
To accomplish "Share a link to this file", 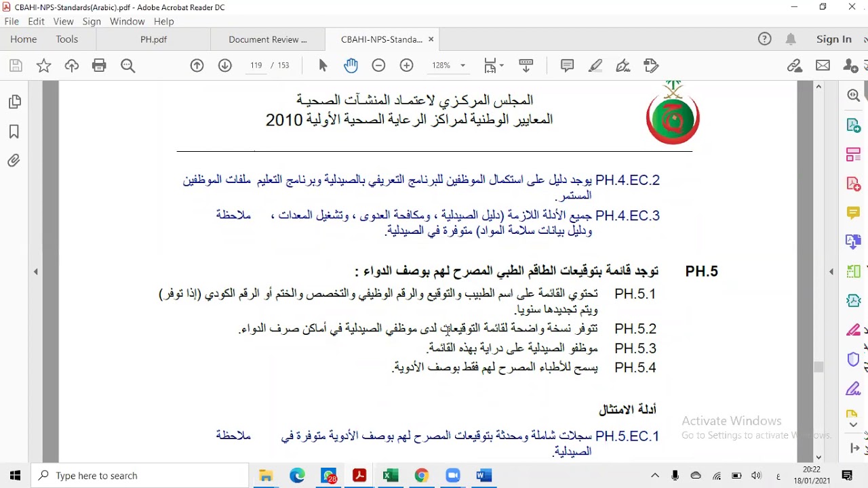I will click(x=795, y=66).
